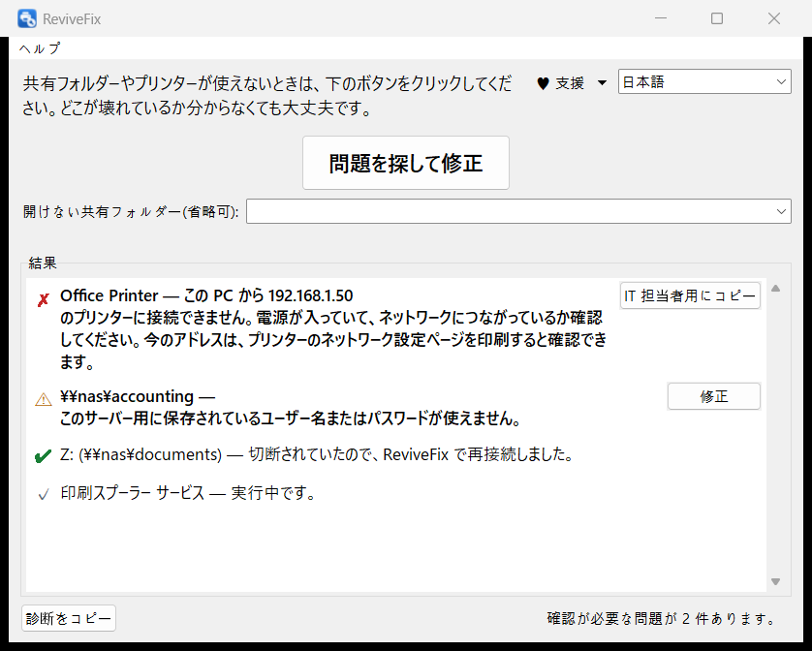Screen dimensions: 812x651
Task: Click the \\nas\accounting credential warning text
Action: (290, 407)
